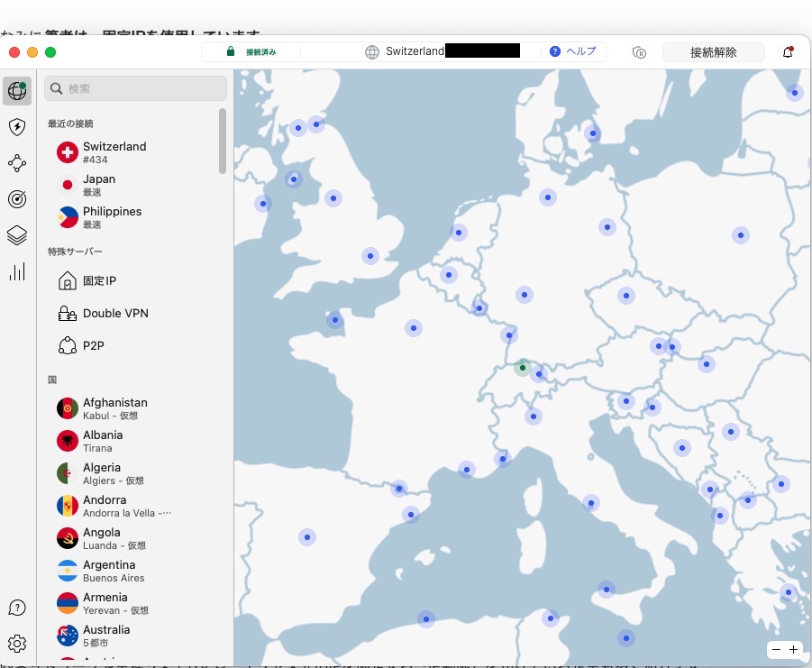Zoom in the map with plus button
Screen dimensions: 812x668
pyautogui.click(x=793, y=649)
